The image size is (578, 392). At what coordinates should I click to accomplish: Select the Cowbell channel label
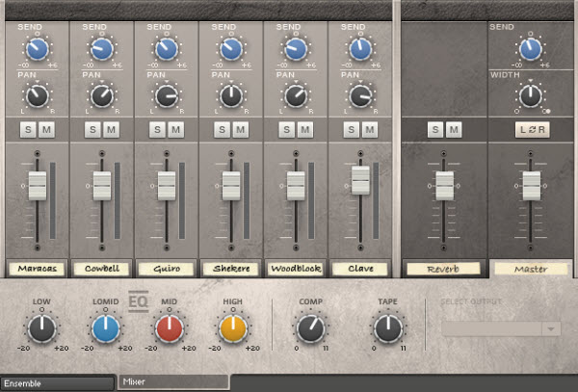(x=102, y=268)
